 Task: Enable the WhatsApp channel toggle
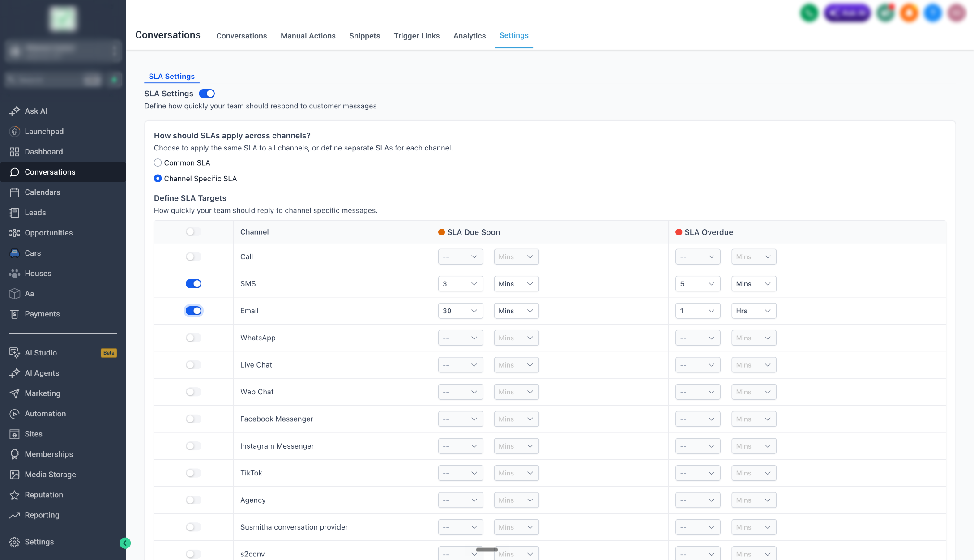tap(193, 338)
